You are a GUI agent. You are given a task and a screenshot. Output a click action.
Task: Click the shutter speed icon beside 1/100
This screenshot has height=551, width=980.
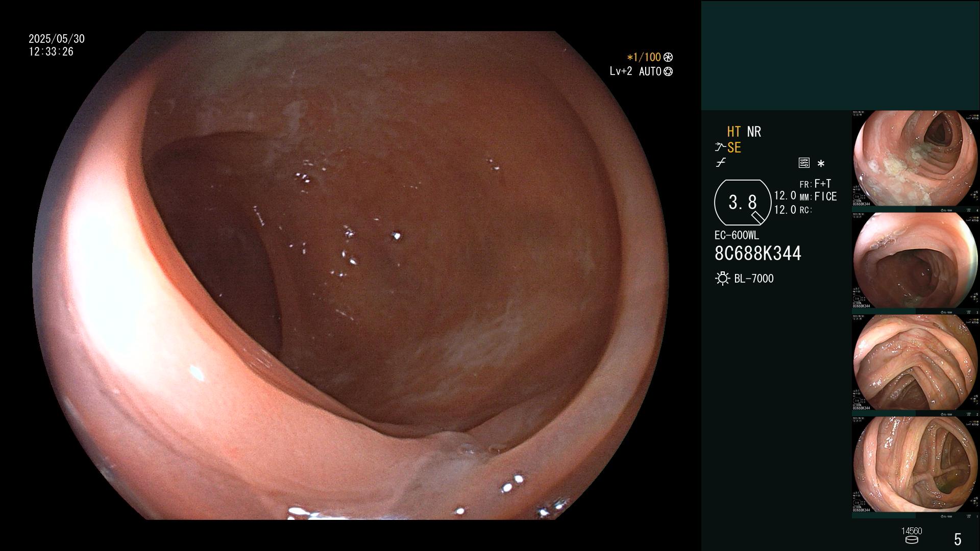[x=668, y=58]
